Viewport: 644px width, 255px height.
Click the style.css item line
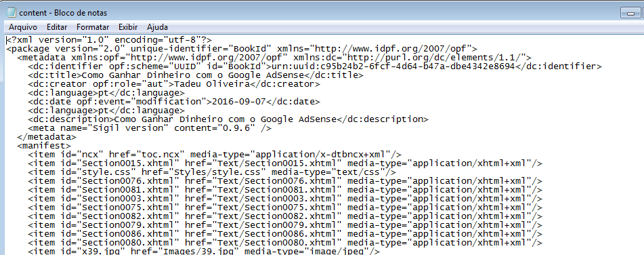click(212, 172)
